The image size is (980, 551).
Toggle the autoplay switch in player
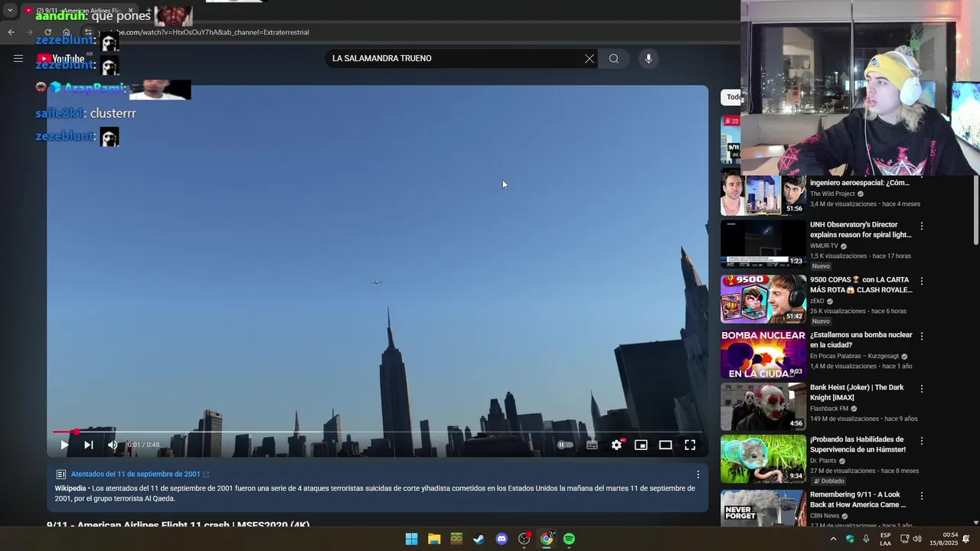click(x=564, y=445)
